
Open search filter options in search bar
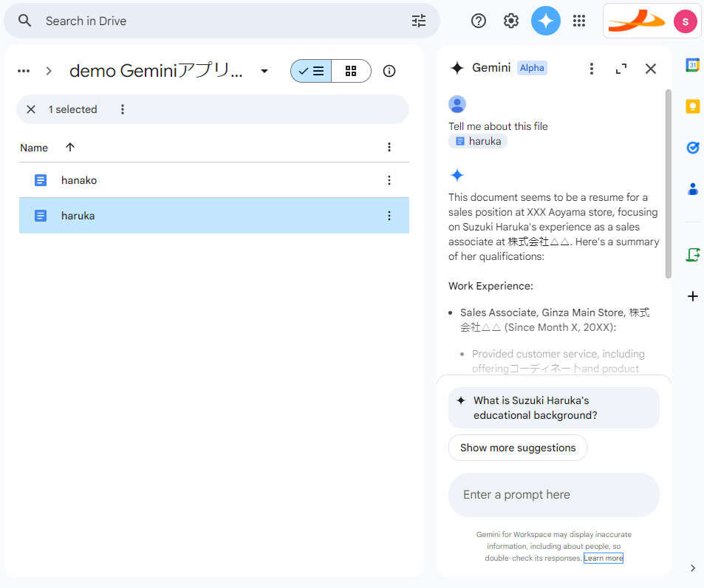(419, 21)
